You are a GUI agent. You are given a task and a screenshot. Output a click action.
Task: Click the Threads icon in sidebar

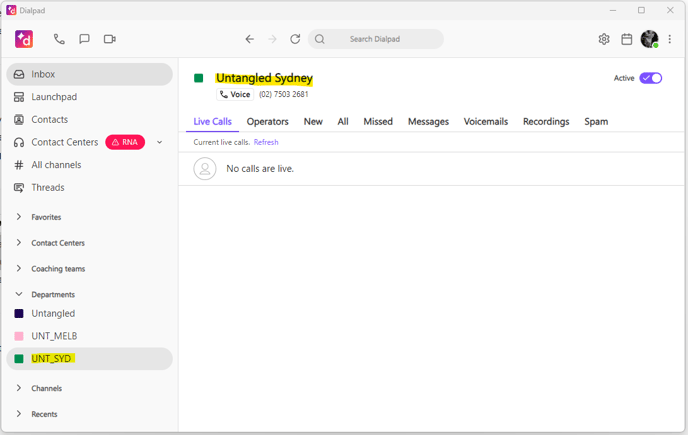click(19, 188)
